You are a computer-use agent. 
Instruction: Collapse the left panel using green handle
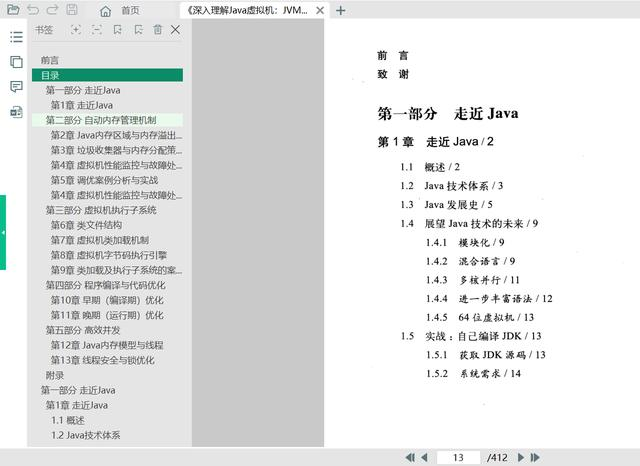pos(3,233)
